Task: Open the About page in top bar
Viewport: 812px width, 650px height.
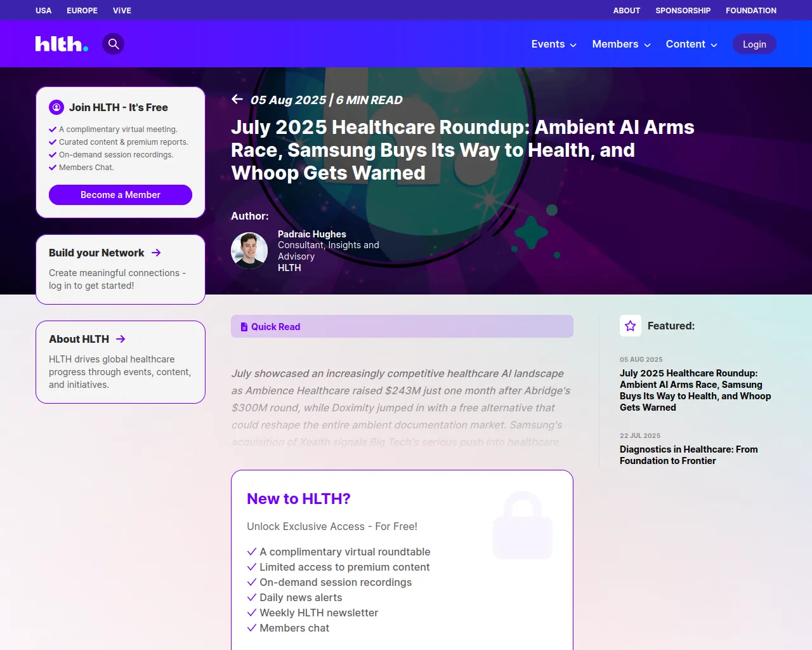Action: click(x=626, y=10)
